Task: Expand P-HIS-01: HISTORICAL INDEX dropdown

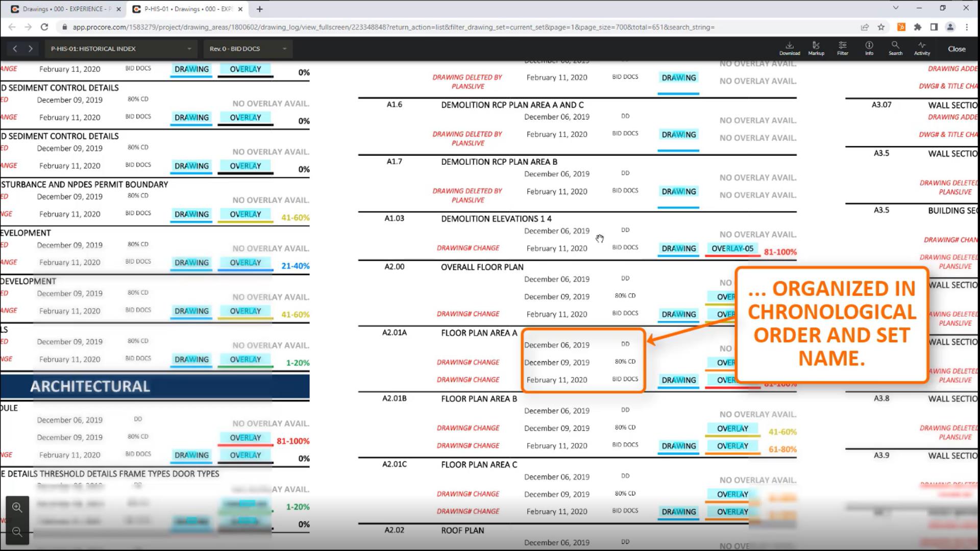Action: point(121,48)
